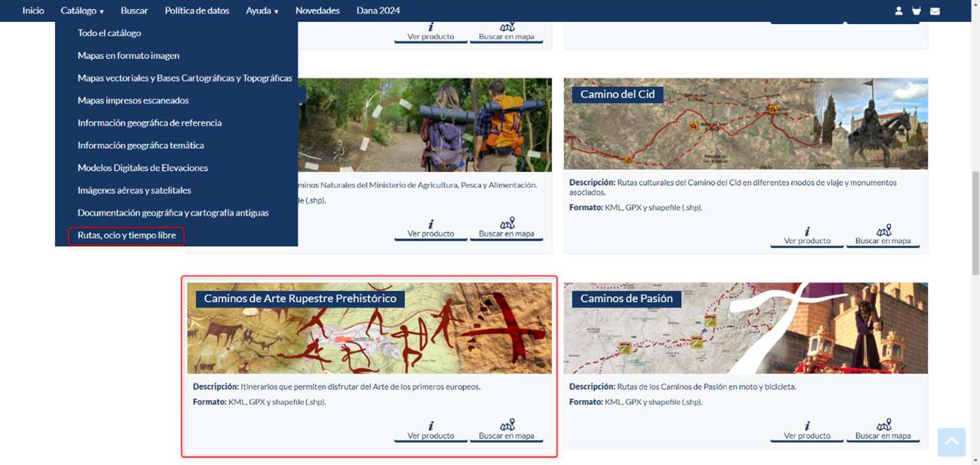The width and height of the screenshot is (980, 465).
Task: Choose Mapas en formato imagen
Action: tap(128, 56)
